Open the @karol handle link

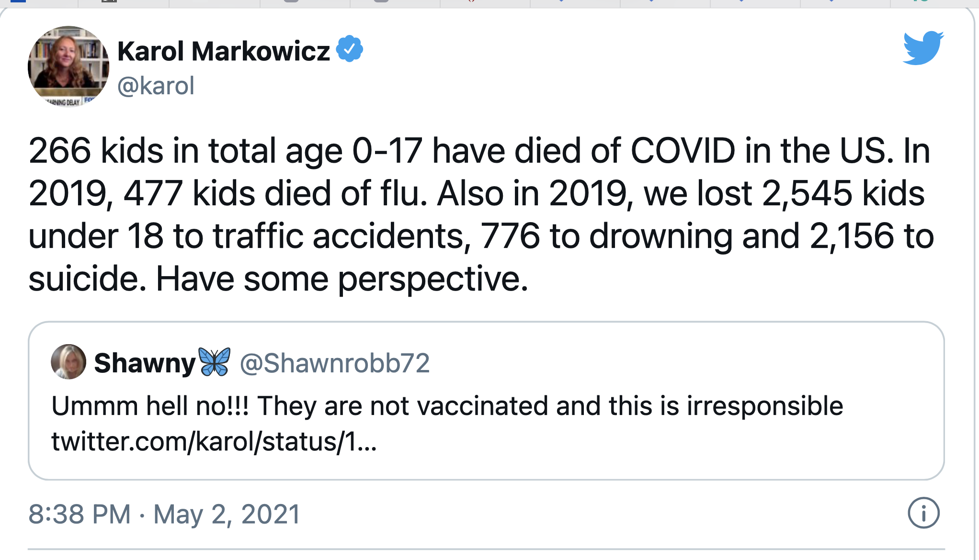pyautogui.click(x=156, y=86)
